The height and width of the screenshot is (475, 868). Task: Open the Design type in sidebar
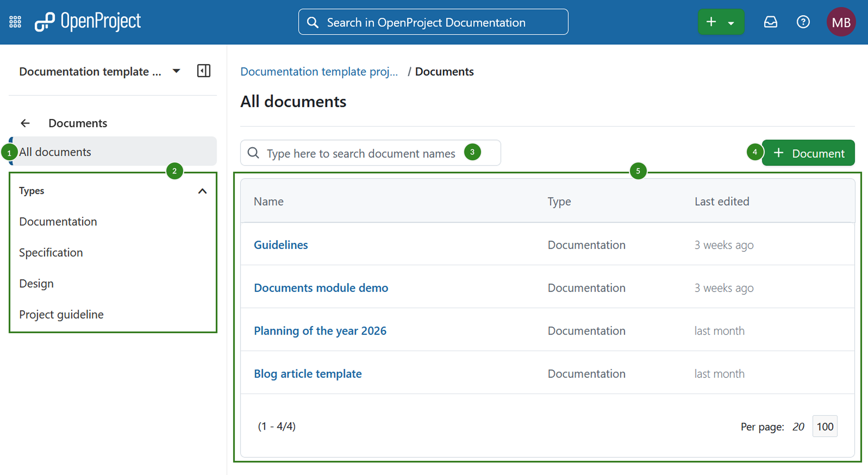point(36,283)
